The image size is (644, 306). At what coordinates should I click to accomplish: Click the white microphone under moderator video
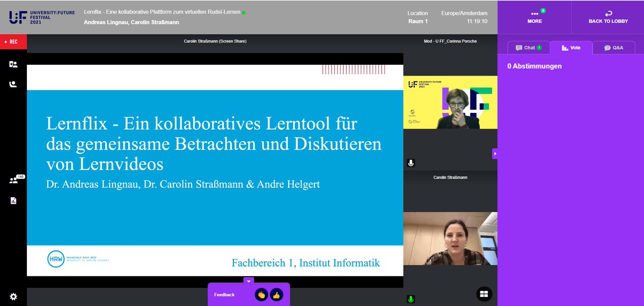[x=411, y=163]
